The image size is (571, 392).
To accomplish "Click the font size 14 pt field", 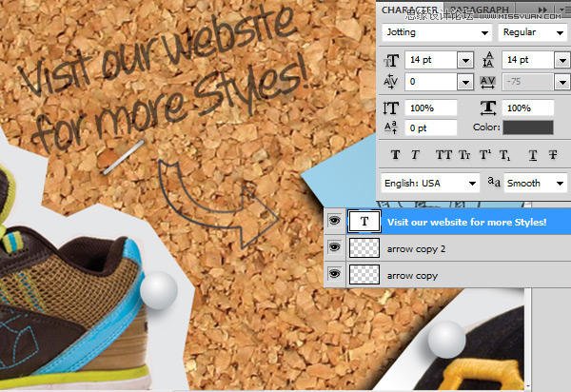I will coord(431,60).
